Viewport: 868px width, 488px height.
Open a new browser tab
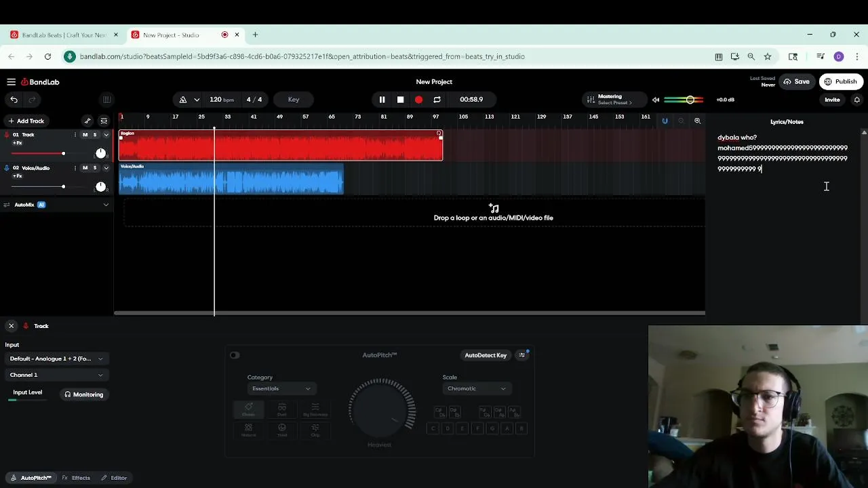pyautogui.click(x=255, y=35)
